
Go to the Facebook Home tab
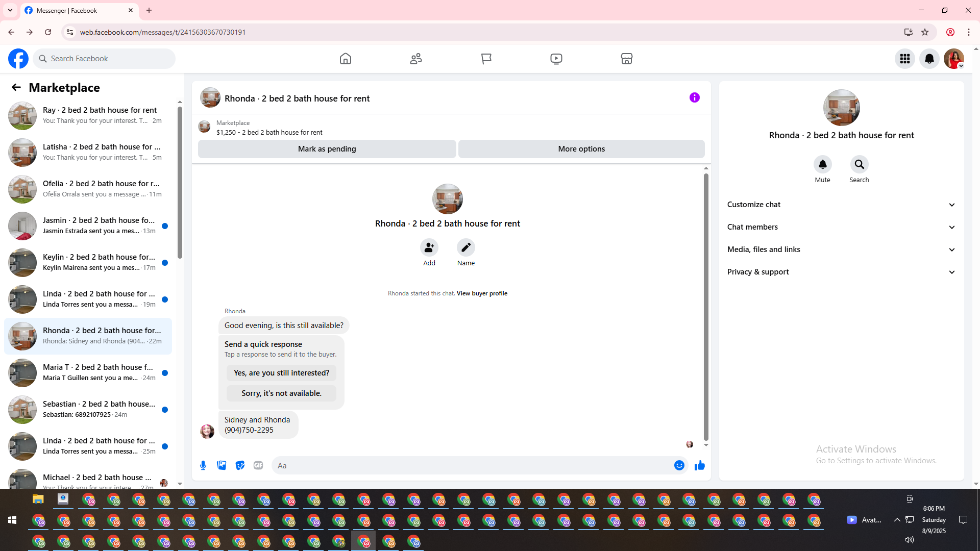(x=346, y=59)
